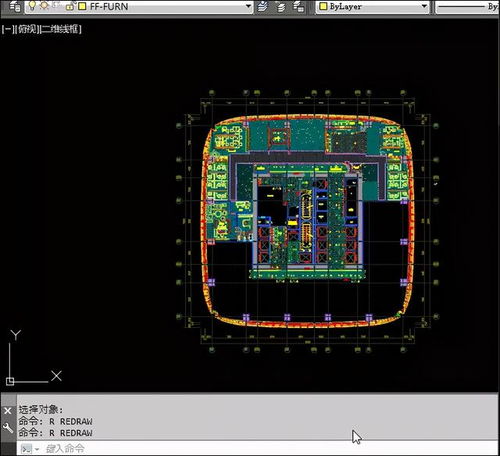Expand recent commands arrow in command line
The height and width of the screenshot is (456, 500).
[x=37, y=449]
